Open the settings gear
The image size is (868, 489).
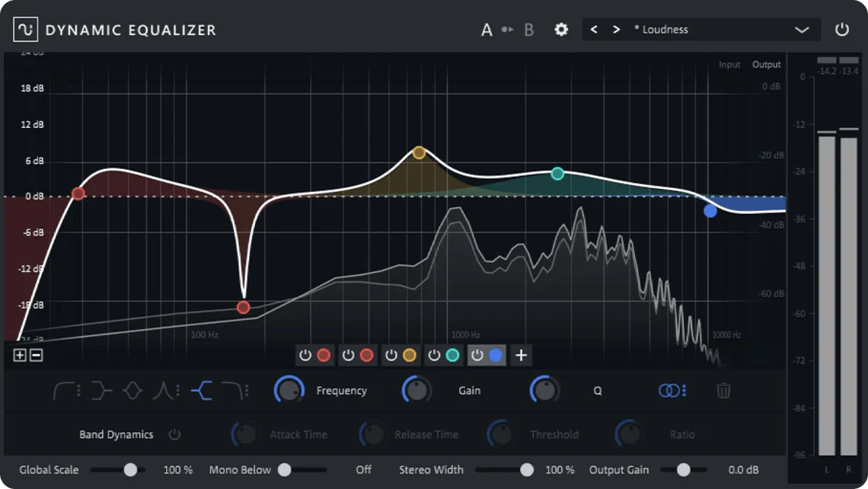(x=561, y=30)
